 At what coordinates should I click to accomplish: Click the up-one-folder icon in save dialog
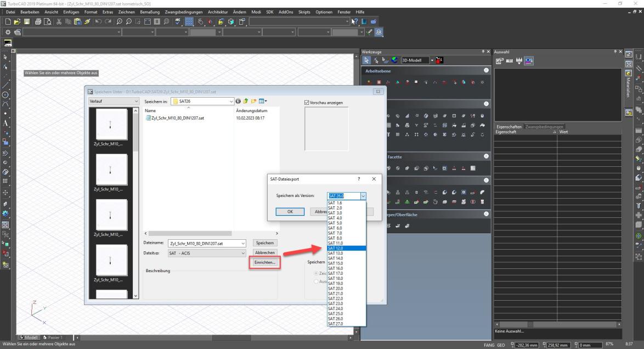246,102
